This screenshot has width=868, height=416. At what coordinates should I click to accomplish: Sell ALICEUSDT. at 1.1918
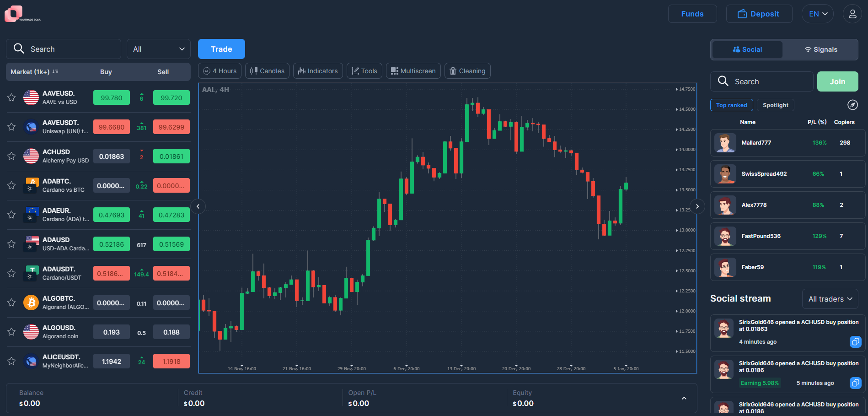(171, 361)
